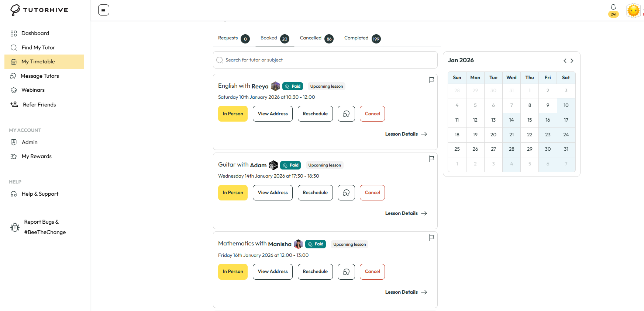Go to previous month in calendar
The width and height of the screenshot is (644, 311).
(565, 61)
